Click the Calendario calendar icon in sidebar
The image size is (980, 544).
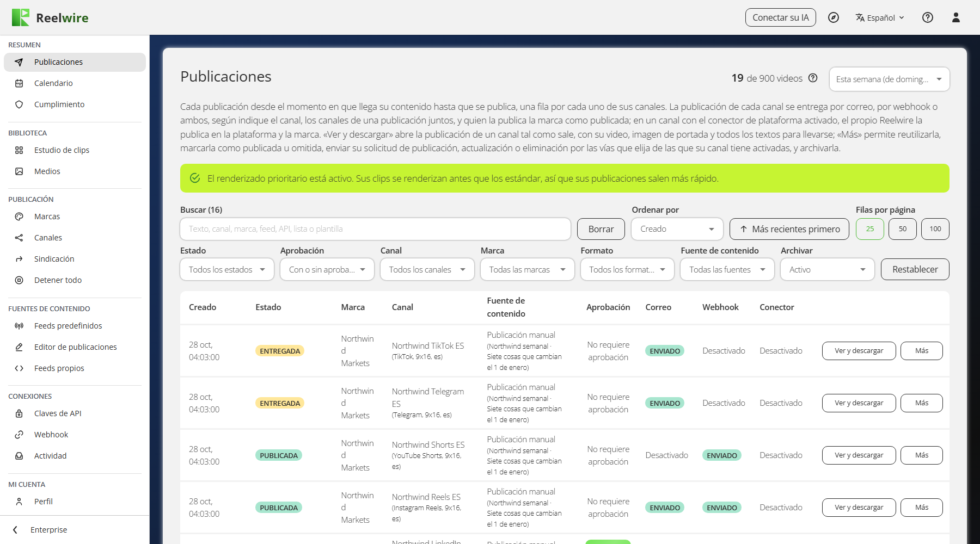click(x=19, y=83)
